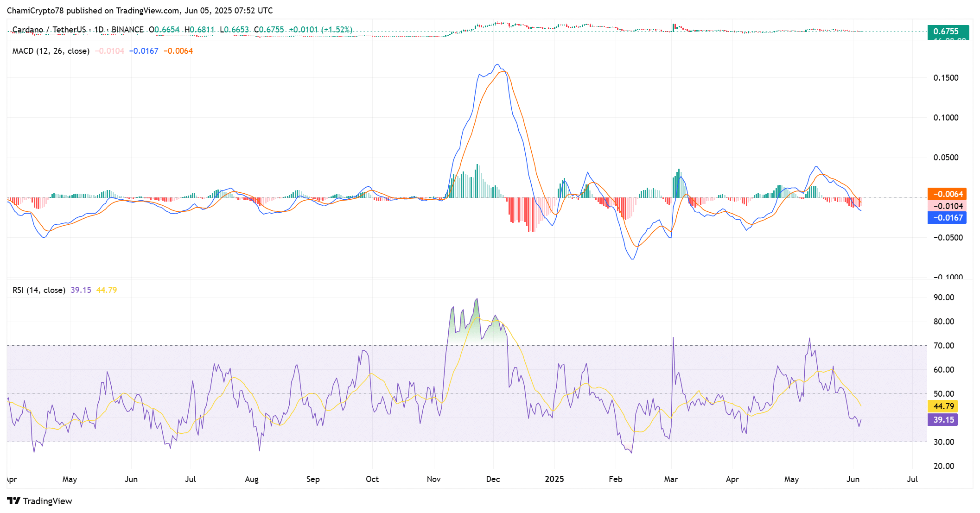
Task: Click the TradingView logo icon
Action: pyautogui.click(x=14, y=500)
